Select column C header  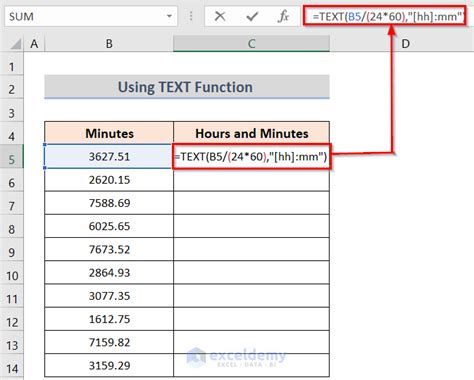pyautogui.click(x=252, y=44)
